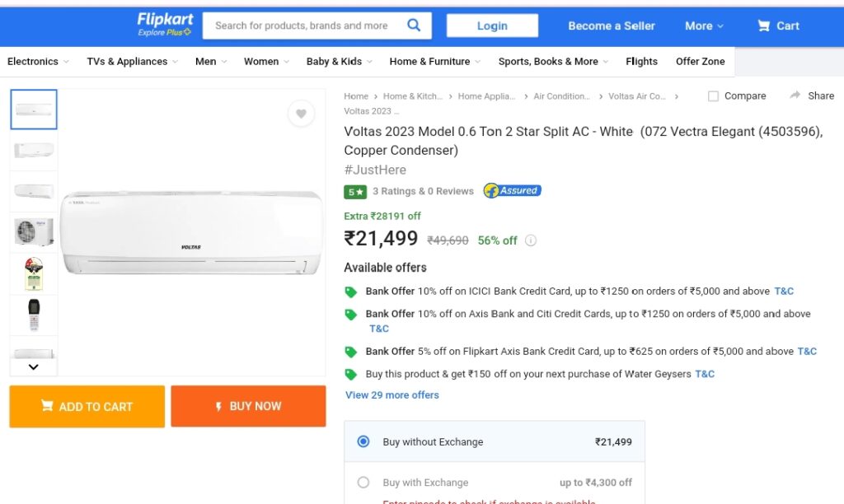Click the Flipkart Assured badge
This screenshot has height=504, width=844.
tap(512, 190)
